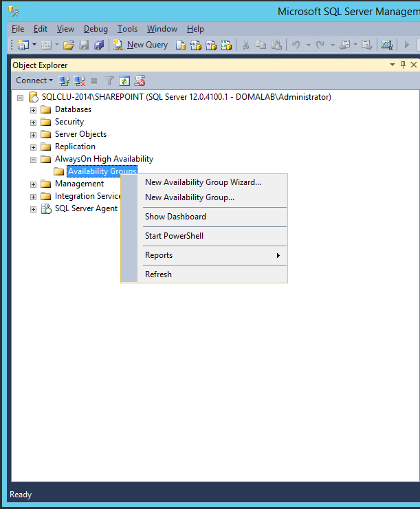Collapse the SQLCLU-2014\SHAREPOINT server node
The image size is (420, 509).
pos(21,98)
